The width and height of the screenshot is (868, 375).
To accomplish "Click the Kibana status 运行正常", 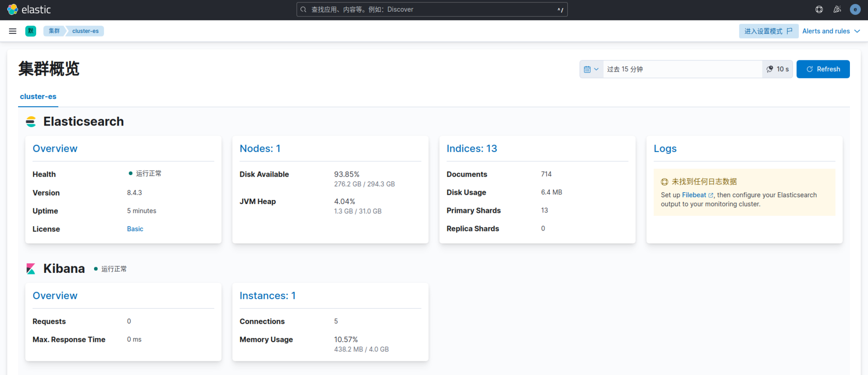I will coord(114,269).
